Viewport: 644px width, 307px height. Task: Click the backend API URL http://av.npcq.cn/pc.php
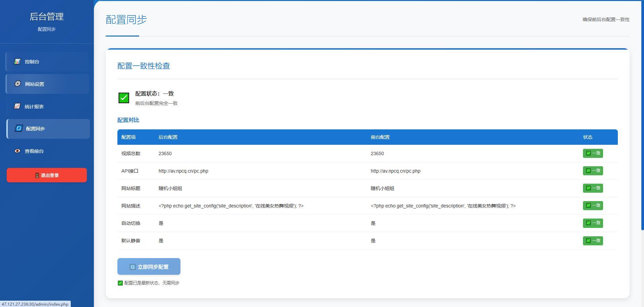click(x=183, y=171)
